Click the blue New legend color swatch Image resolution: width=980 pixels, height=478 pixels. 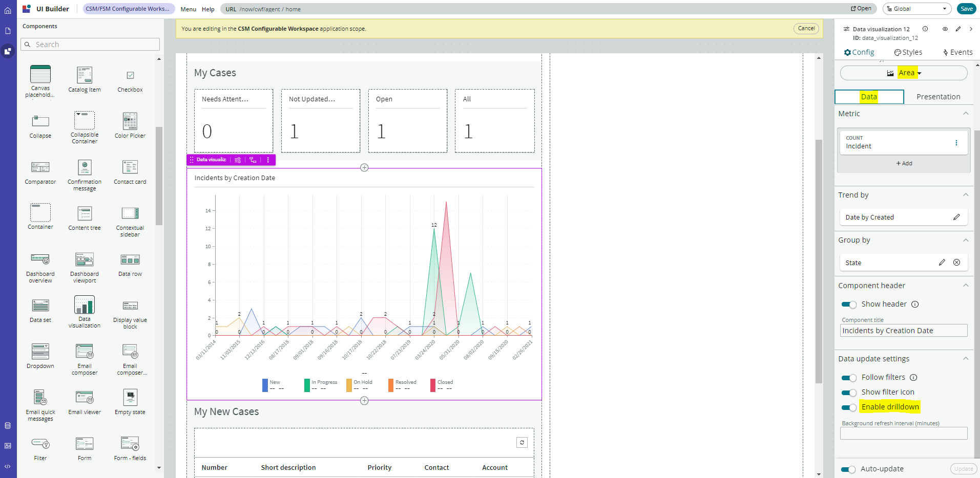coord(265,385)
